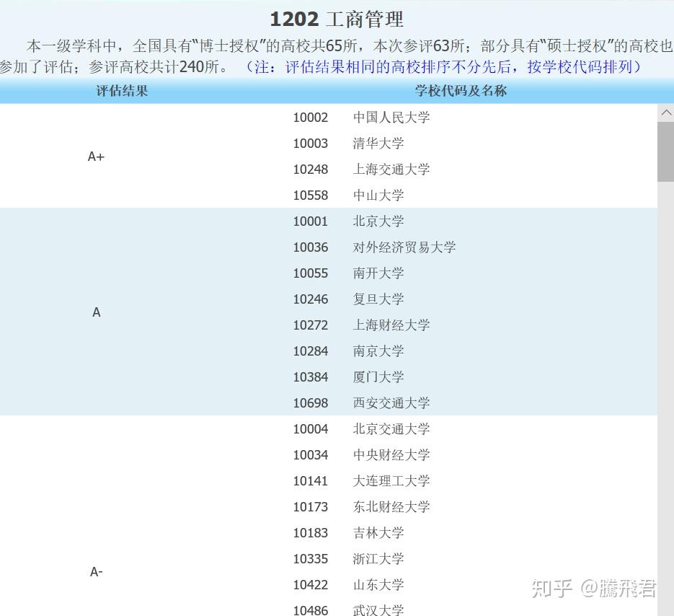674x616 pixels.
Task: Select 中山大学 school name
Action: pos(378,195)
